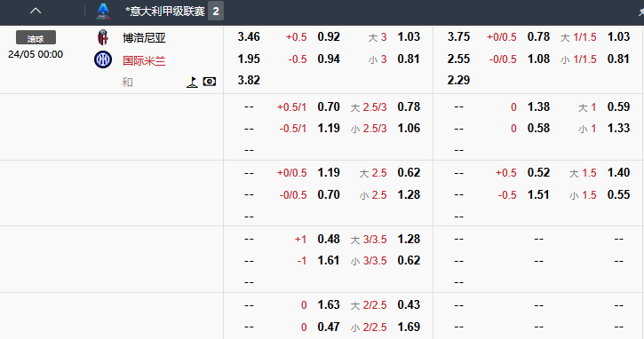
Task: Click the 博洛尼亚 team crest
Action: [103, 37]
